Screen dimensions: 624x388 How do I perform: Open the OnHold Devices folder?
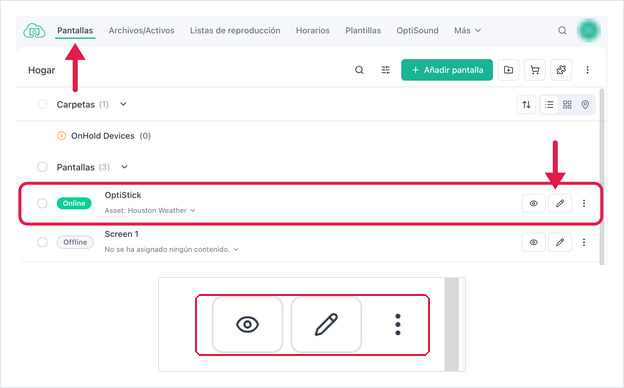(x=103, y=136)
